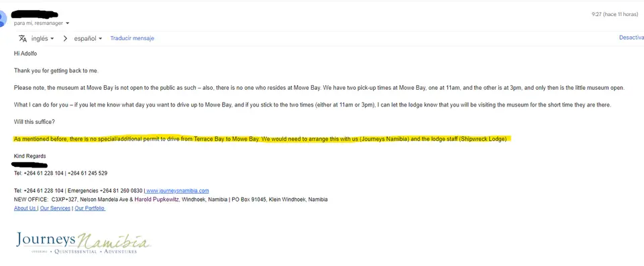This screenshot has height=266, width=644.
Task: Click the Harold Pupkewitz address text
Action: pyautogui.click(x=157, y=200)
